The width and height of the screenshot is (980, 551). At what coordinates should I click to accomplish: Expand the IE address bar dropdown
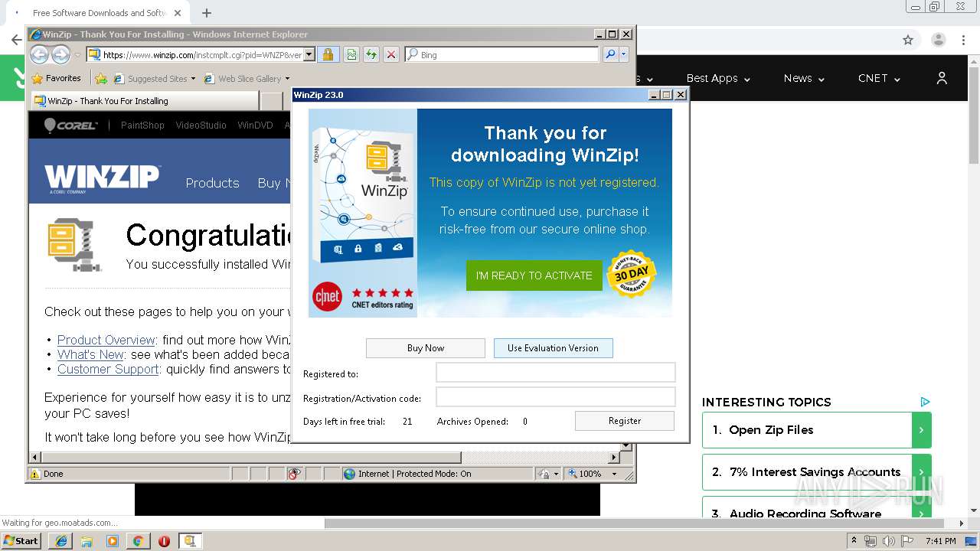tap(309, 54)
